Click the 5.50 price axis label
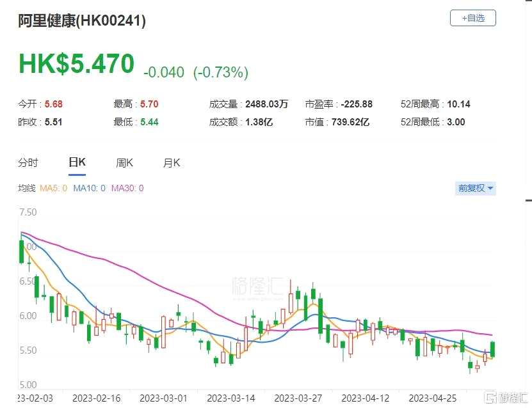Screen dimensions: 532x408 pos(28,350)
